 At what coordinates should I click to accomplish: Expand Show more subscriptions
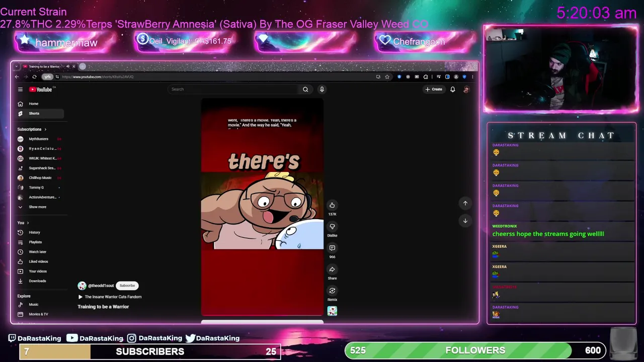click(x=39, y=207)
